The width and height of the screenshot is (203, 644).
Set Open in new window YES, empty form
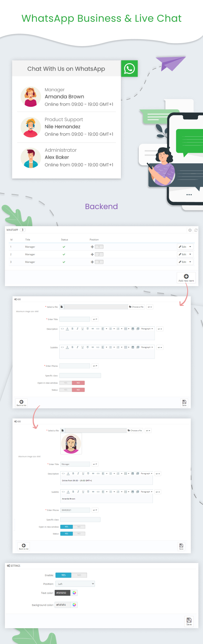66,383
